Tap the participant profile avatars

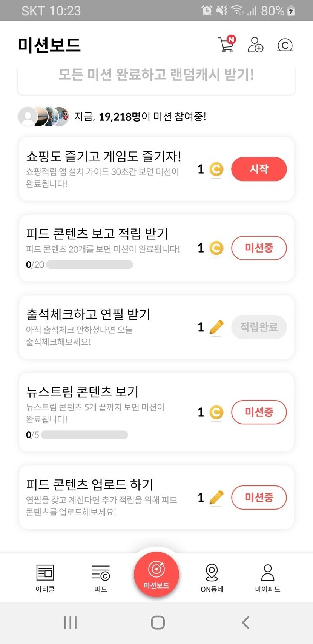[44, 116]
